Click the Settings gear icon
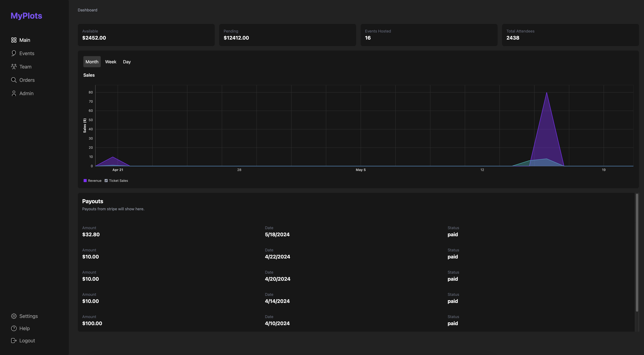The height and width of the screenshot is (355, 644). coord(14,316)
